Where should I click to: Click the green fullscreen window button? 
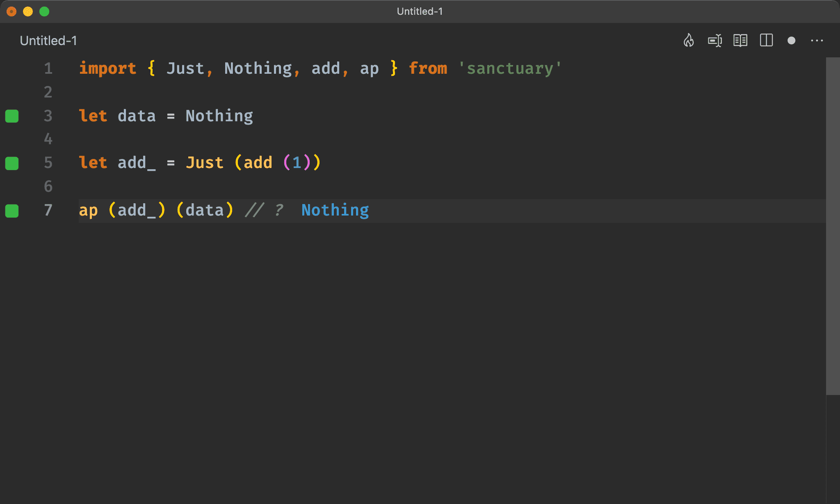pyautogui.click(x=44, y=11)
